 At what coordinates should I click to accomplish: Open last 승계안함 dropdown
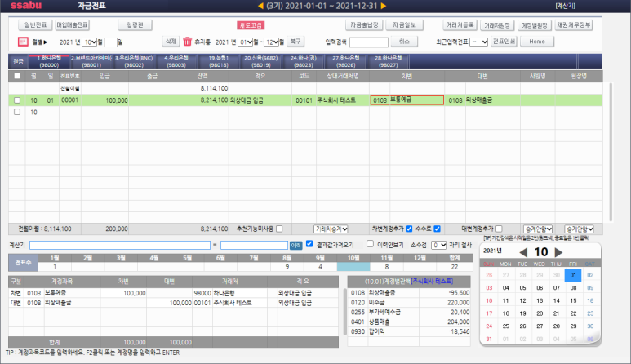tap(579, 229)
